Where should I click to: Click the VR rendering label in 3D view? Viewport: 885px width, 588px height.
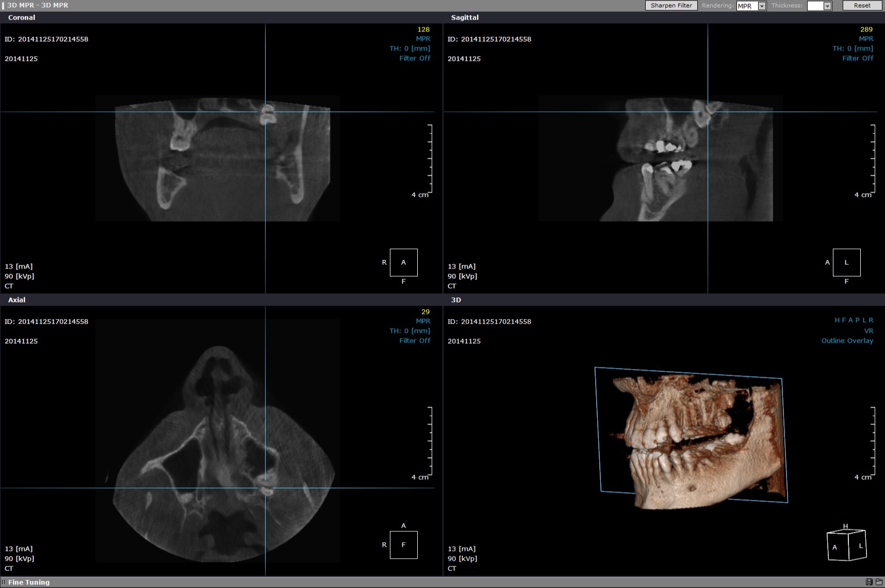868,331
